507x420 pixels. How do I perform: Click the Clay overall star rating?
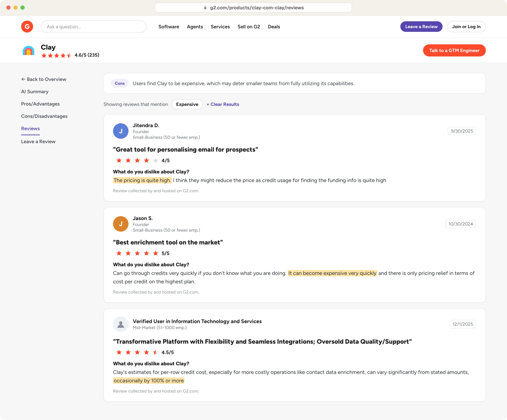[57, 55]
